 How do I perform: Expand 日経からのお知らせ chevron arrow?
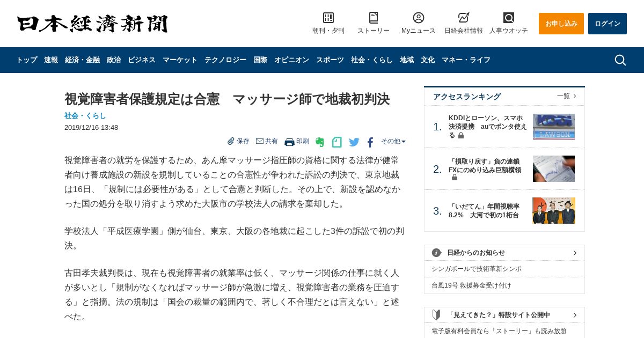point(575,253)
